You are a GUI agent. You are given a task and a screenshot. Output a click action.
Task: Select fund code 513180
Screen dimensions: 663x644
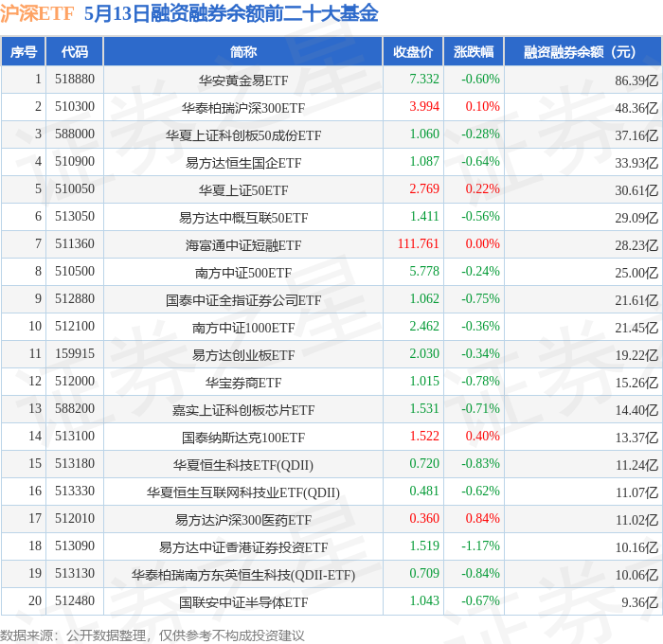click(x=75, y=464)
